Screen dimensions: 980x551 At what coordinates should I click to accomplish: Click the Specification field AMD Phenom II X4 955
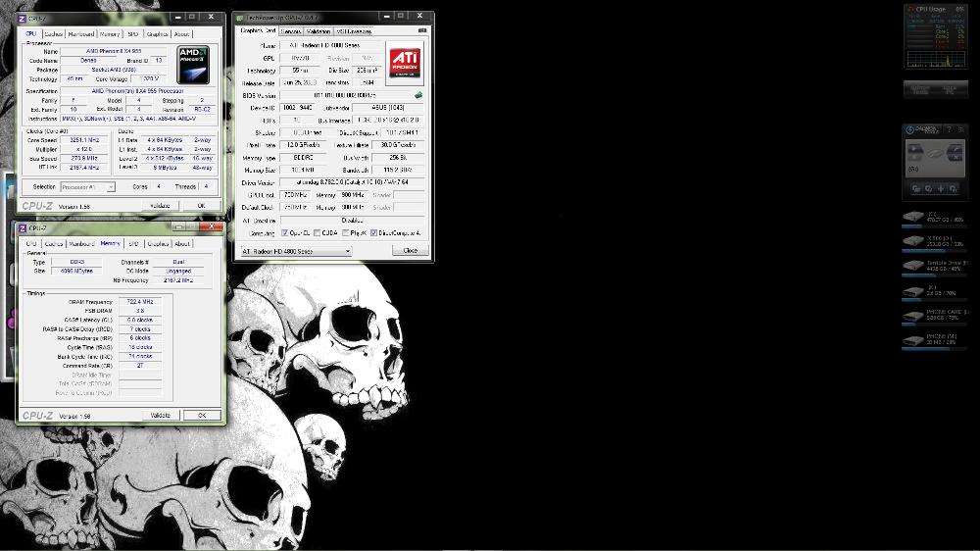[139, 91]
